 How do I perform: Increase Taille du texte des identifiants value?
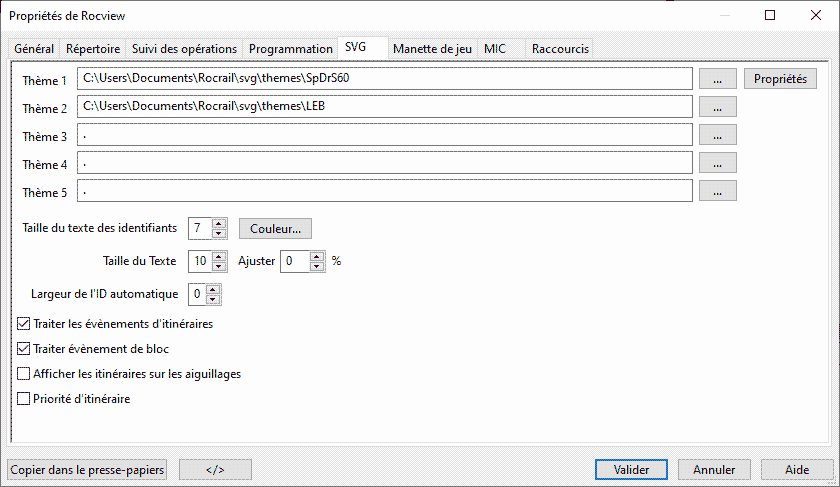coord(220,223)
